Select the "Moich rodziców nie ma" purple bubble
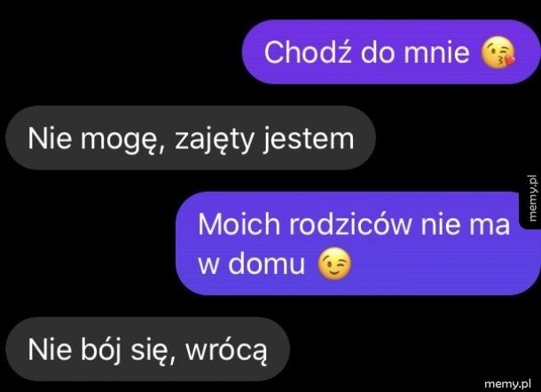 [x=358, y=244]
